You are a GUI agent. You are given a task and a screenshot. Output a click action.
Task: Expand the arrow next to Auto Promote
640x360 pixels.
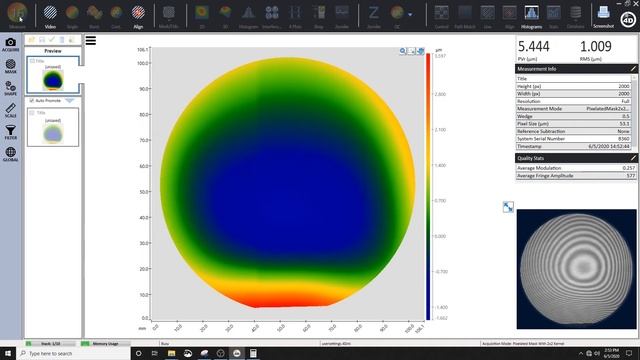click(x=69, y=100)
